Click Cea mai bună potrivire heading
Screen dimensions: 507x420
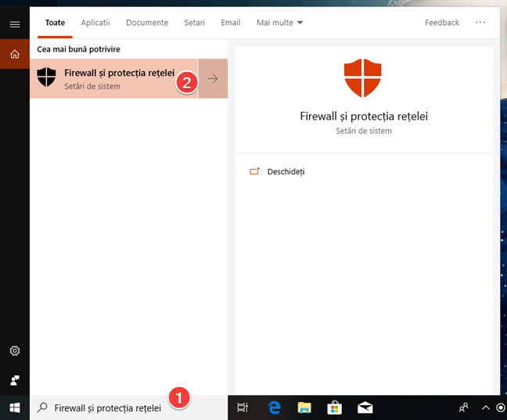coord(78,49)
